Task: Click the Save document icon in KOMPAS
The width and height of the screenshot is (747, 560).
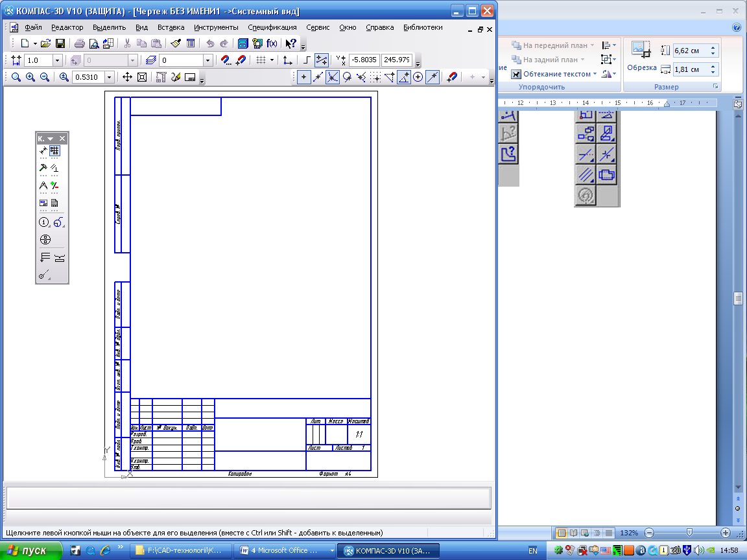Action: [x=60, y=43]
